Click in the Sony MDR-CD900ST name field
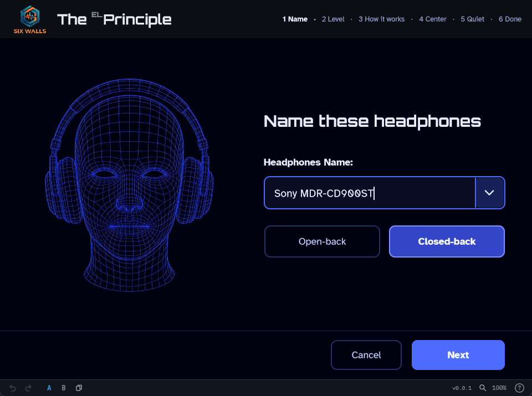The height and width of the screenshot is (396, 532). (x=370, y=193)
